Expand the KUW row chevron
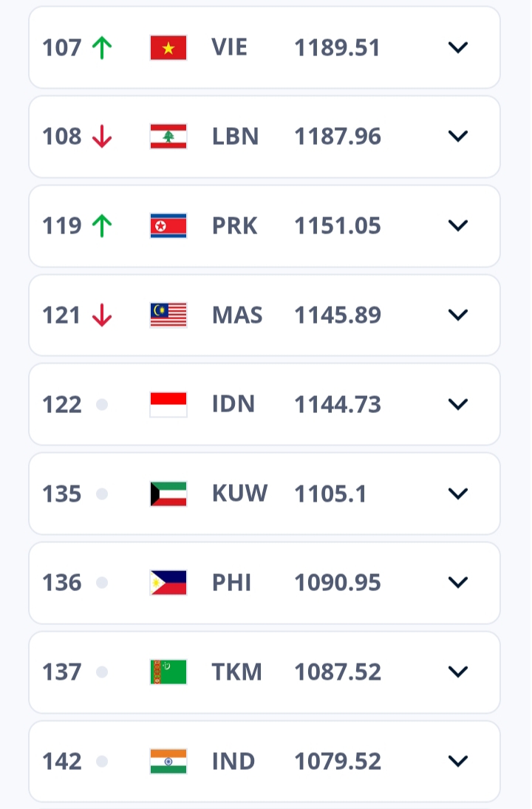Screen dimensions: 532x809 (x=458, y=494)
